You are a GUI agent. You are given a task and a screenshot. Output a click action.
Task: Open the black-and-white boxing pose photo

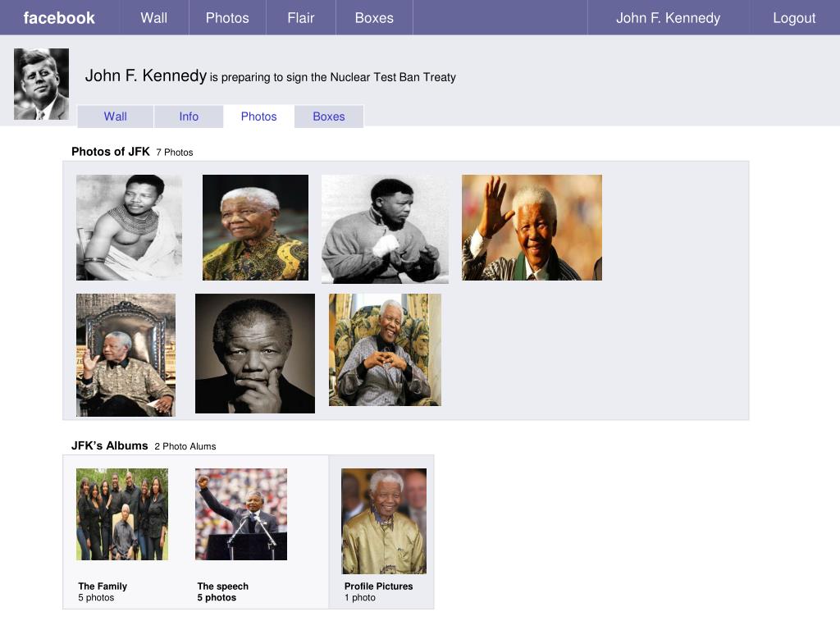point(386,229)
